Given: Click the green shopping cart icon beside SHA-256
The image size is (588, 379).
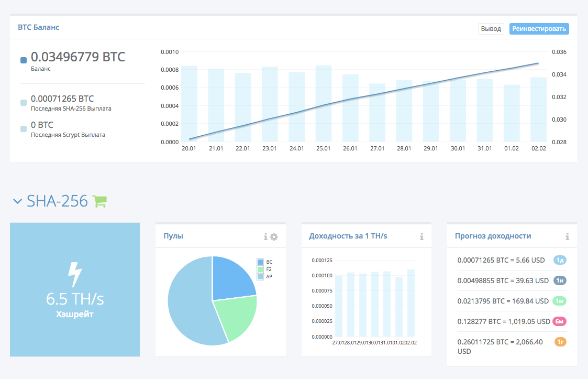Looking at the screenshot, I should point(99,201).
